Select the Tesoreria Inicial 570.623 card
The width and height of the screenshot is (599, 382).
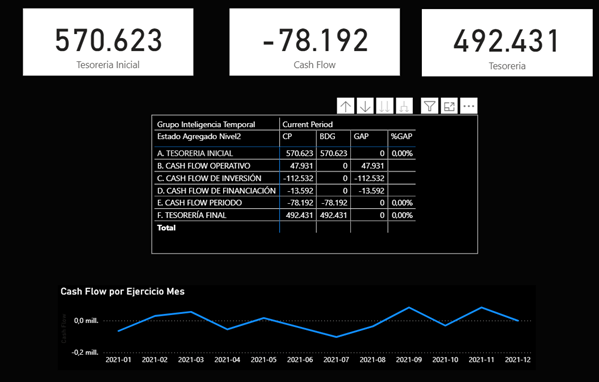click(x=108, y=42)
